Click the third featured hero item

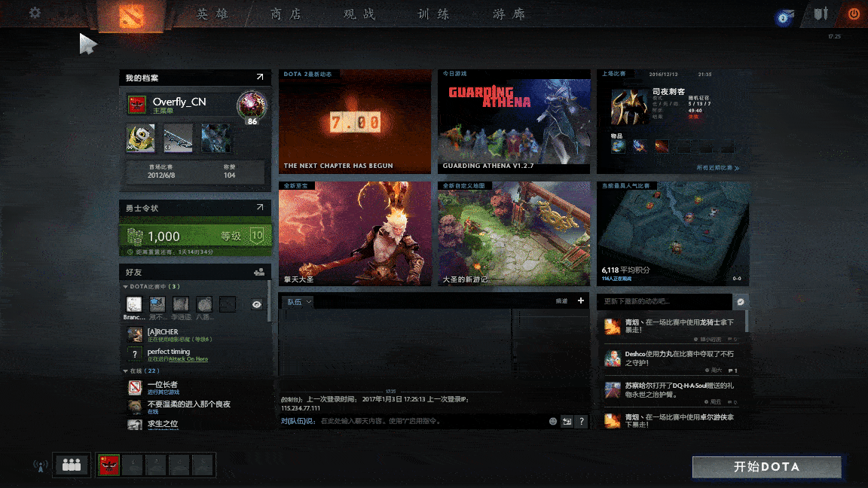click(x=216, y=138)
